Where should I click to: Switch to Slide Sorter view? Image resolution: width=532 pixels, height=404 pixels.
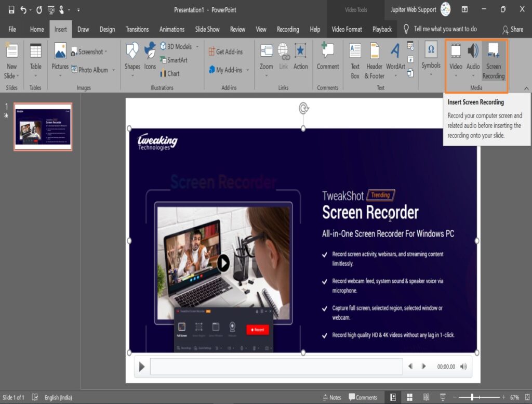click(409, 397)
